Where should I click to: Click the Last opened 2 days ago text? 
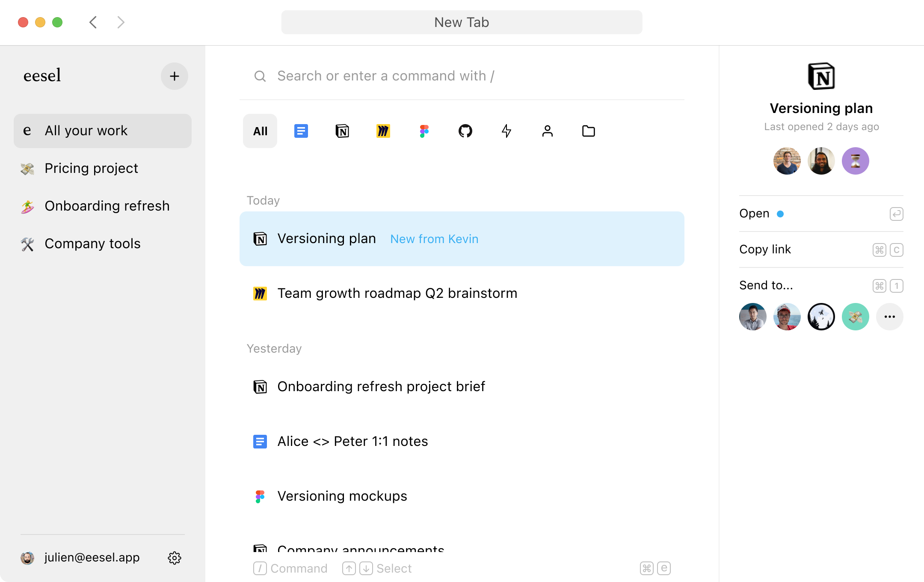click(x=821, y=127)
